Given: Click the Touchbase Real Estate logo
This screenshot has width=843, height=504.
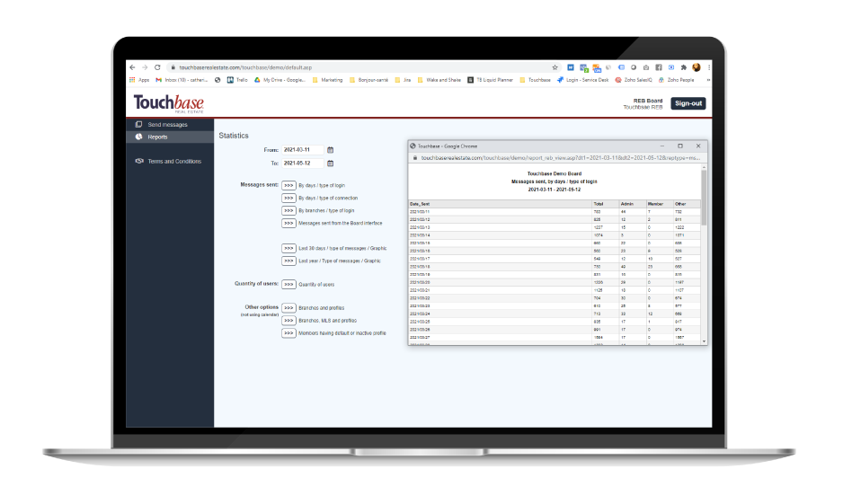Looking at the screenshot, I should (x=168, y=103).
